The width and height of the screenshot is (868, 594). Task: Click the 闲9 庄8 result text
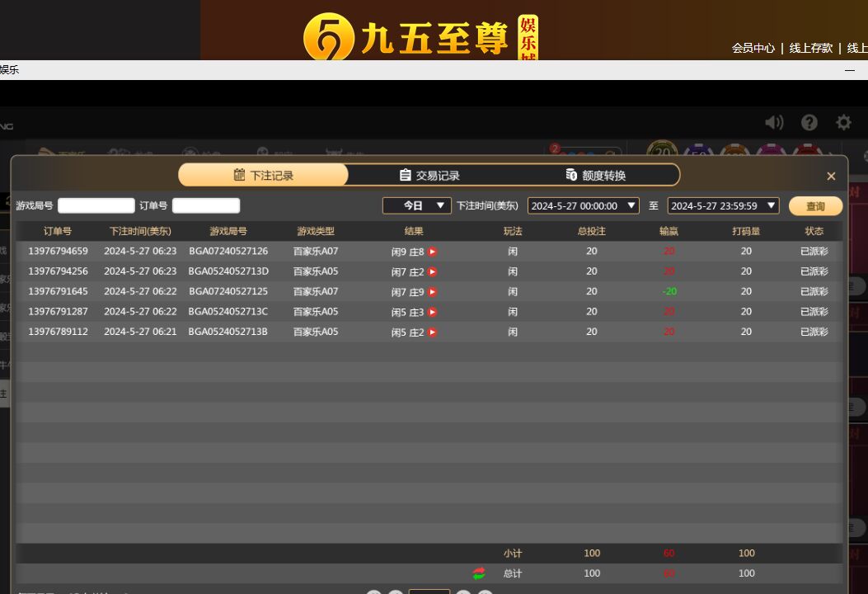(407, 252)
